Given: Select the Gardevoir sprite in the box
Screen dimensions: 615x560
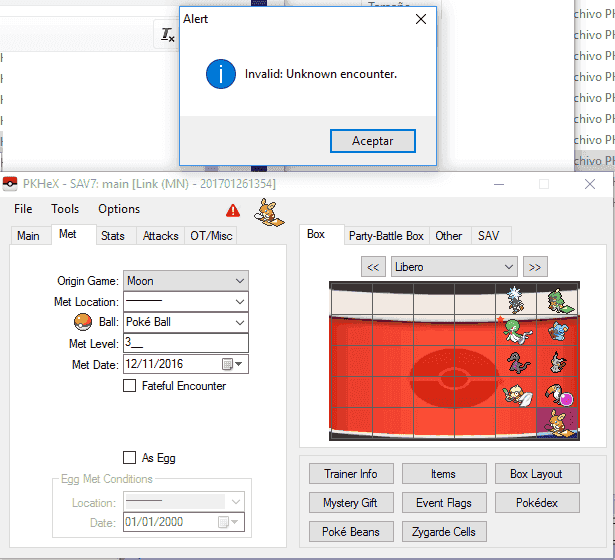Looking at the screenshot, I should tap(516, 331).
